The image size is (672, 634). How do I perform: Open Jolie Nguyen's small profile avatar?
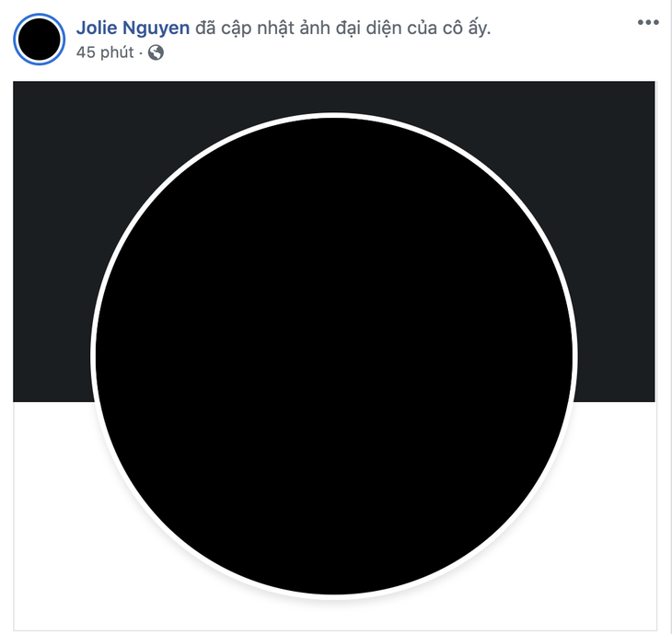(39, 40)
